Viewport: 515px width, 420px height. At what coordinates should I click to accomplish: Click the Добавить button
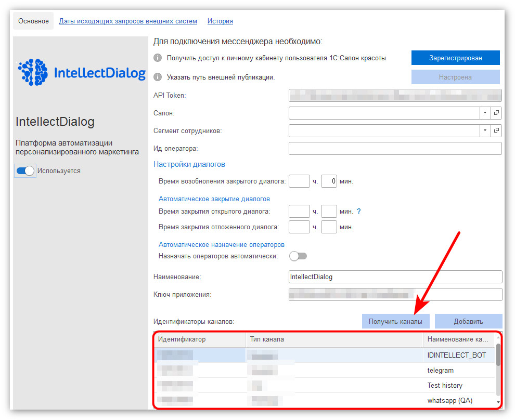point(468,321)
